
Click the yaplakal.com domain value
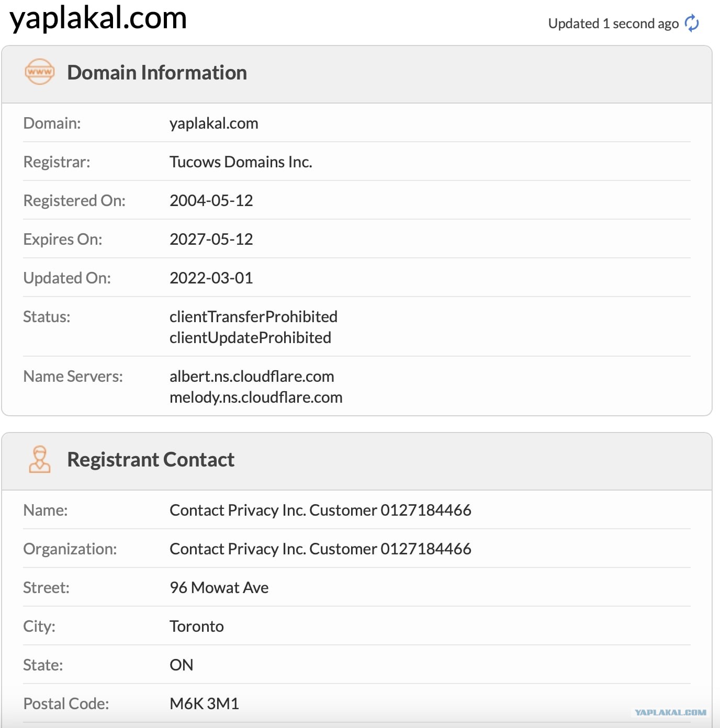pyautogui.click(x=214, y=123)
